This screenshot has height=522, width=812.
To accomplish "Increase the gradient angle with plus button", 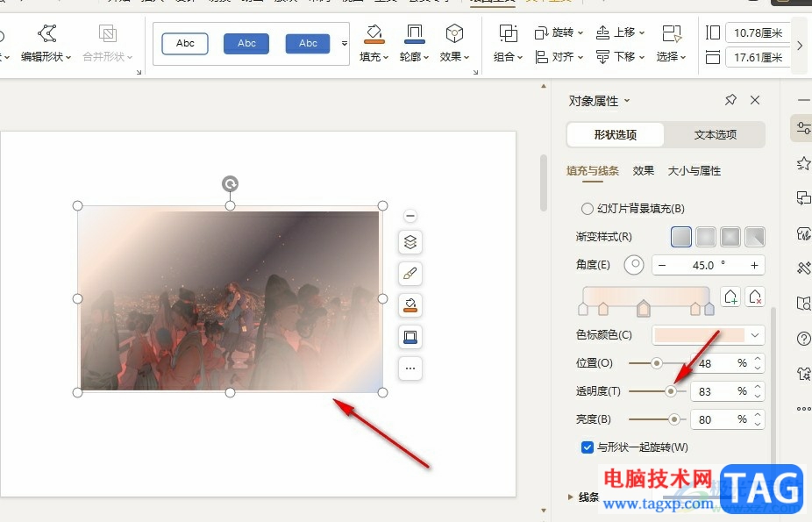I will coord(754,265).
